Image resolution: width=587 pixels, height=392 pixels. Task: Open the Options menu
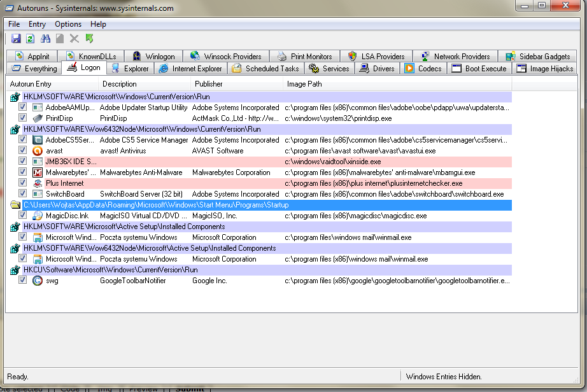click(68, 24)
